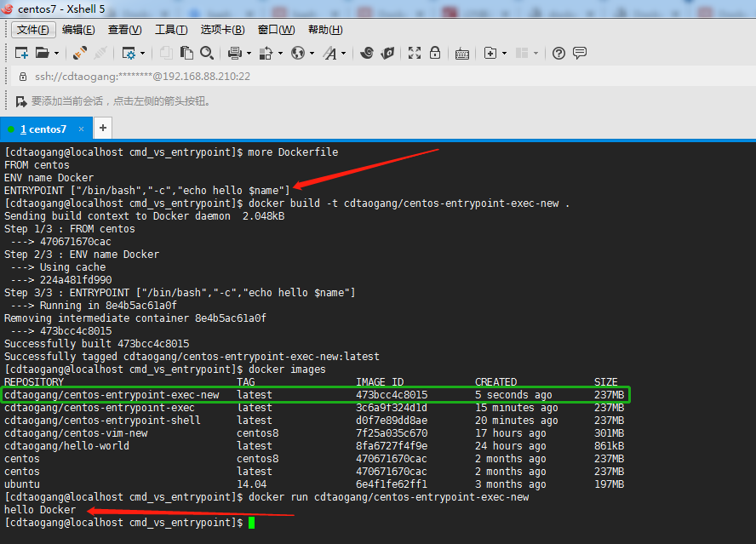Click the lock icon in address bar

(x=23, y=77)
